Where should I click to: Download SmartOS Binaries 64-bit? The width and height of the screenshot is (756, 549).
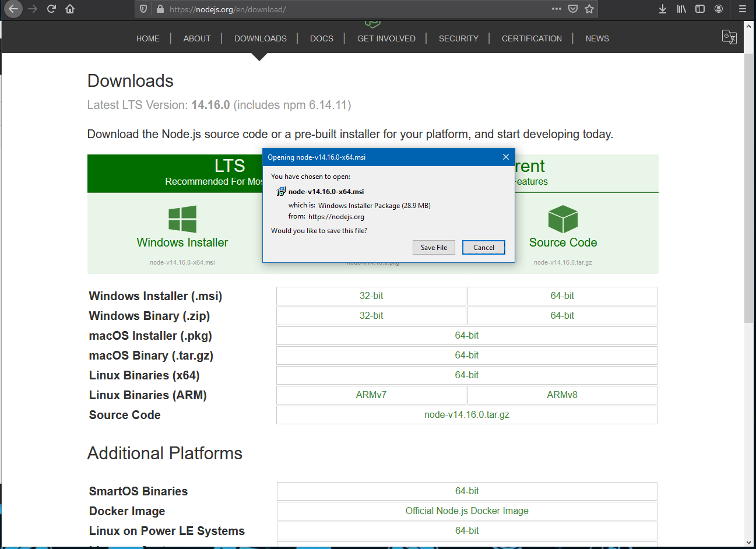click(467, 491)
